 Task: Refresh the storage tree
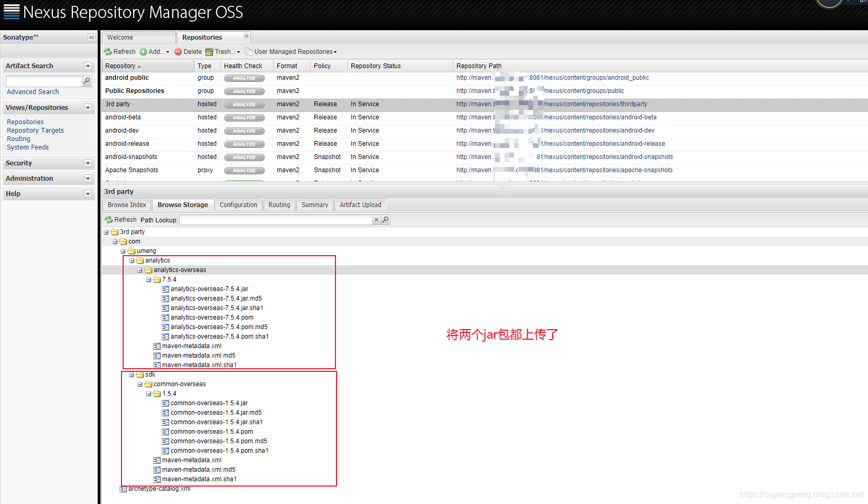(x=120, y=220)
